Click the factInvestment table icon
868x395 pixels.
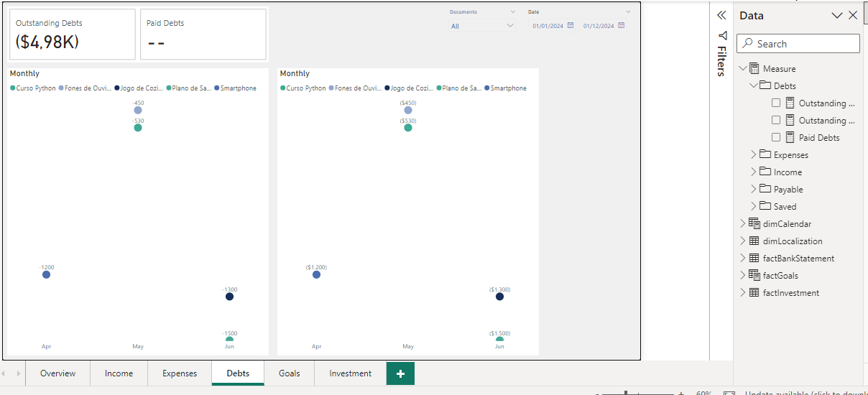tap(754, 292)
